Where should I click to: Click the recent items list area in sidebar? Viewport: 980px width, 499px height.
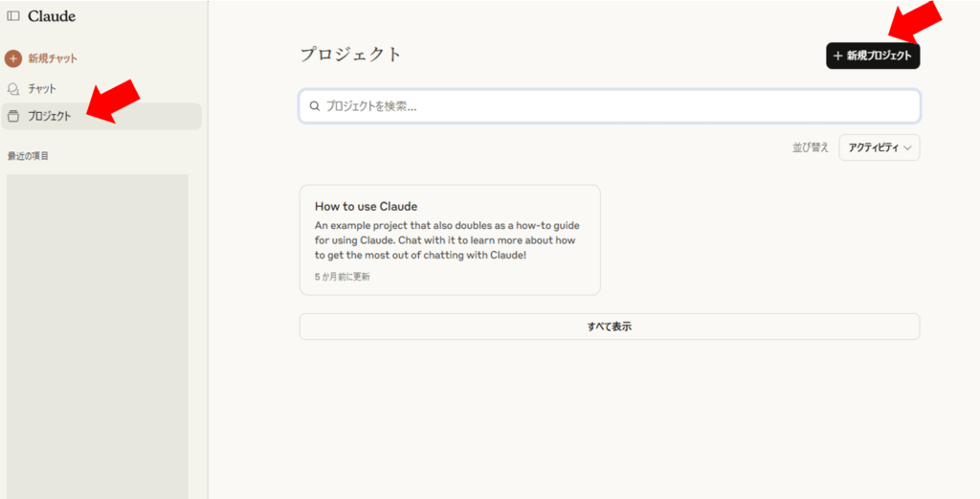pyautogui.click(x=98, y=336)
